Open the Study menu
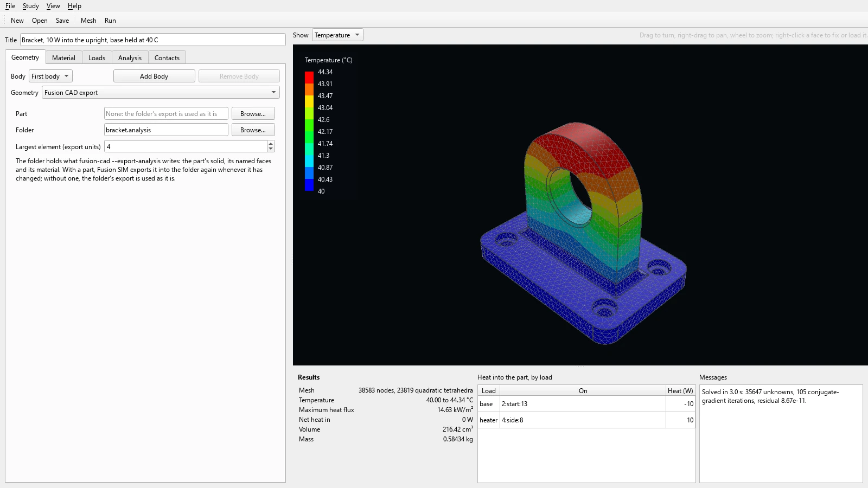Image resolution: width=868 pixels, height=488 pixels. coord(30,6)
